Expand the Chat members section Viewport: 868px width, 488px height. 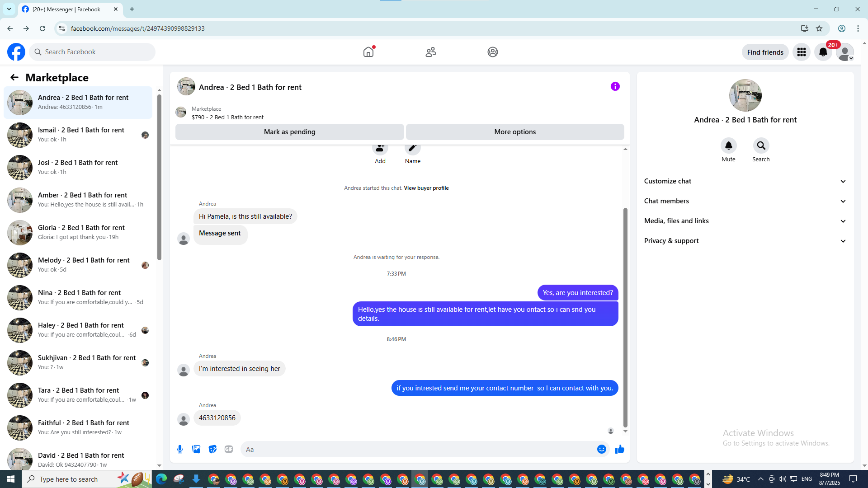[x=745, y=201]
